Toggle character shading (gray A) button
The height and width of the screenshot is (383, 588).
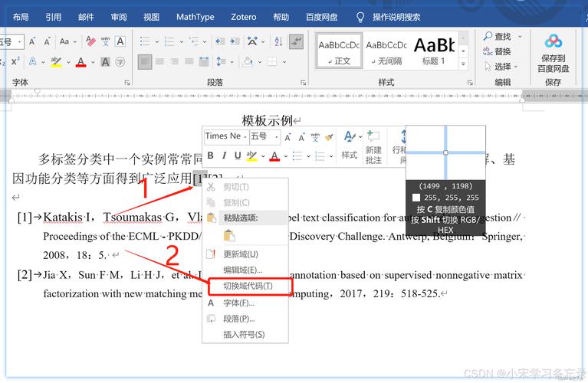(105, 61)
